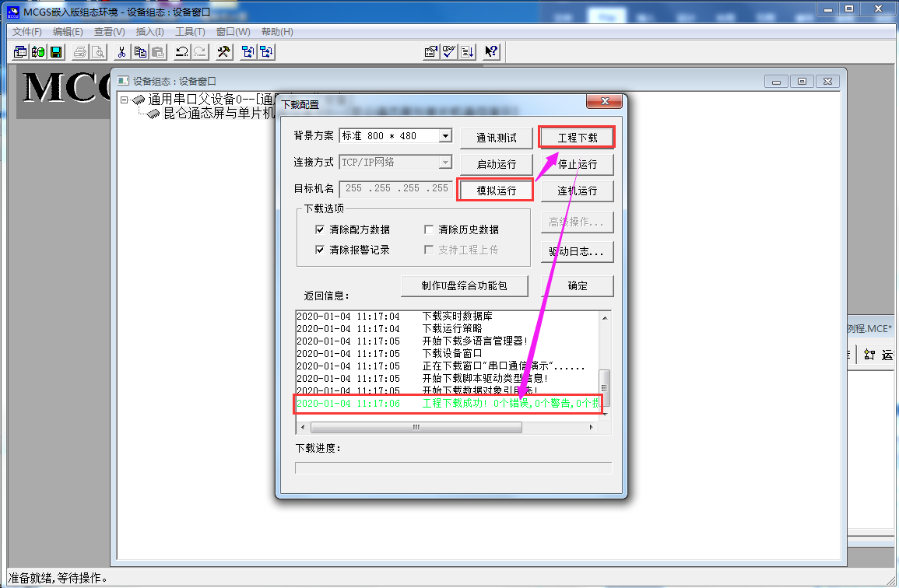Click the green save floppy icon
Viewport: 899px width, 588px height.
point(56,52)
